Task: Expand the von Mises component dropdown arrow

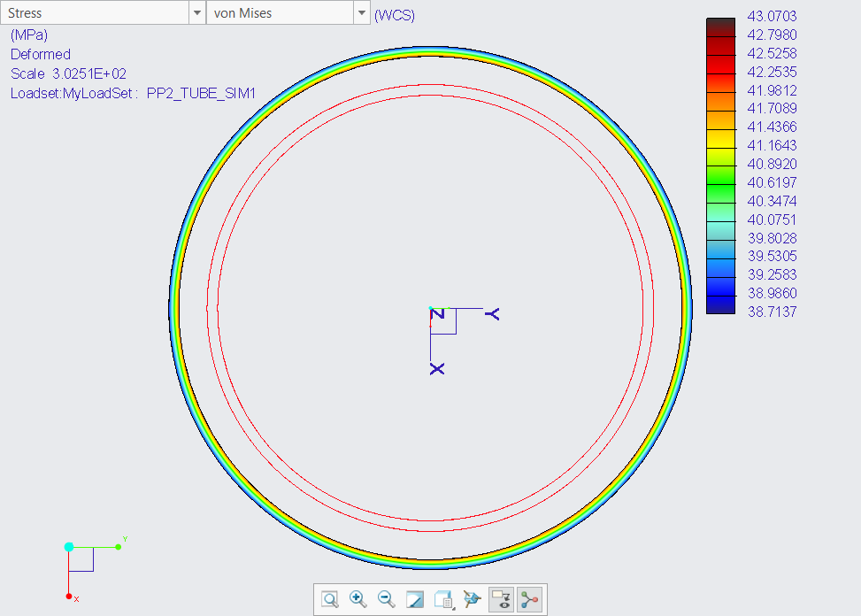Action: 361,14
